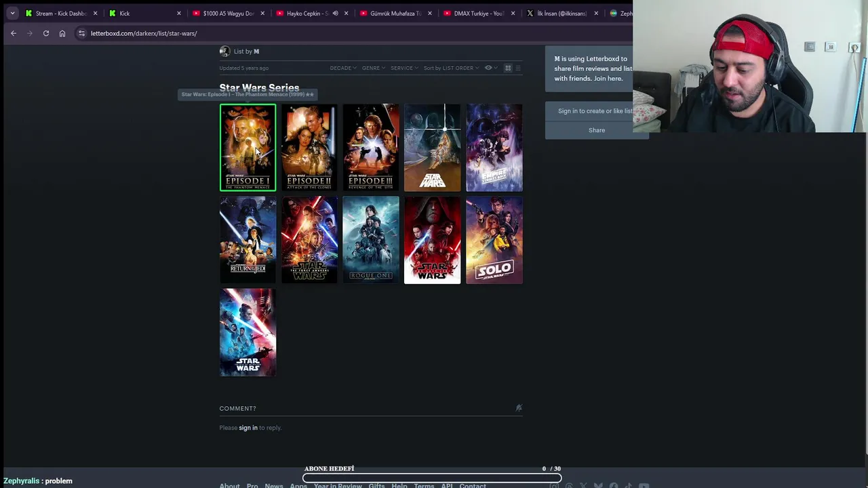Click the Star Wars Series list title
Viewport: 868px width, 488px height.
tap(259, 87)
